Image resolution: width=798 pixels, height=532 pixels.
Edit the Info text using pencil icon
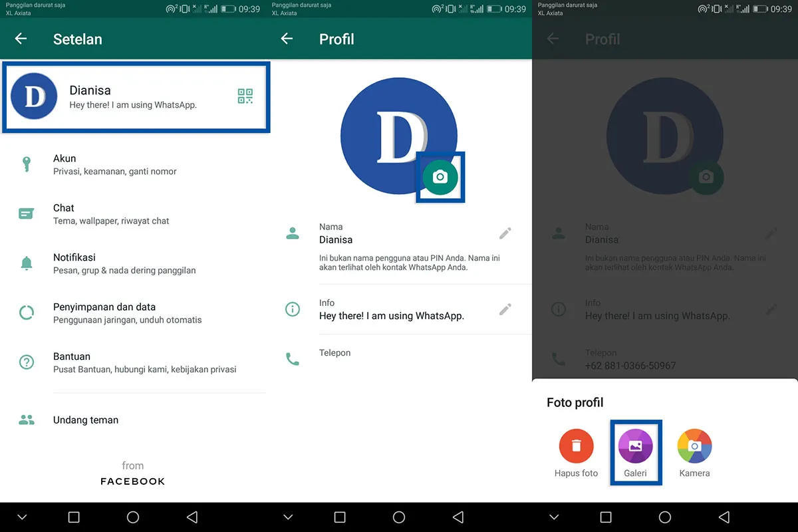coord(505,309)
